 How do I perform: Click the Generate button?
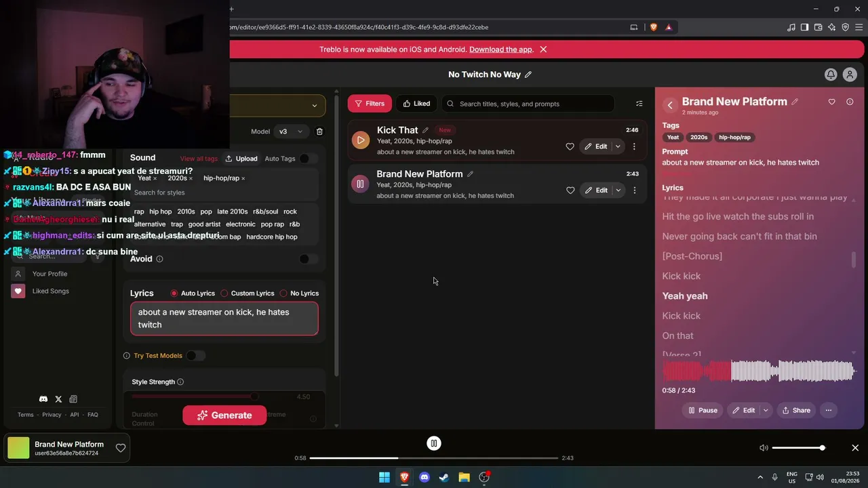(224, 415)
